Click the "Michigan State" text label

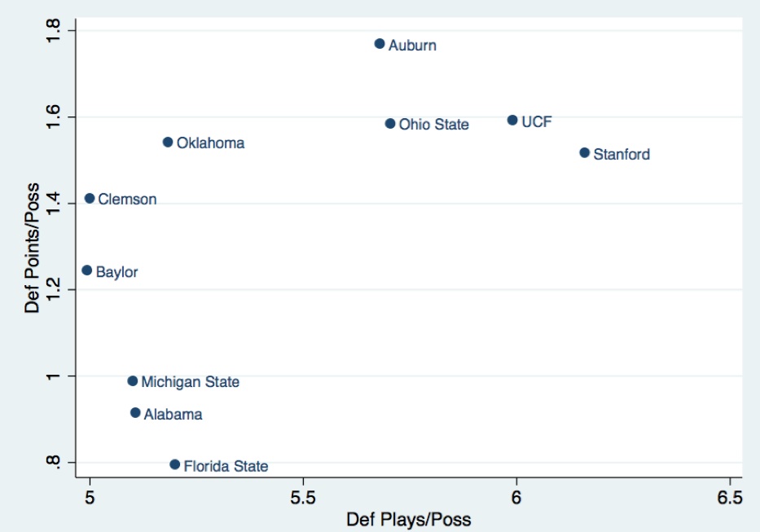tap(191, 382)
